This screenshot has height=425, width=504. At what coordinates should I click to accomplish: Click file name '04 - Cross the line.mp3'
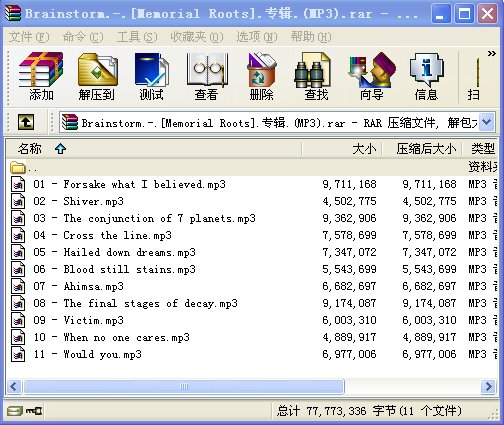click(x=102, y=235)
